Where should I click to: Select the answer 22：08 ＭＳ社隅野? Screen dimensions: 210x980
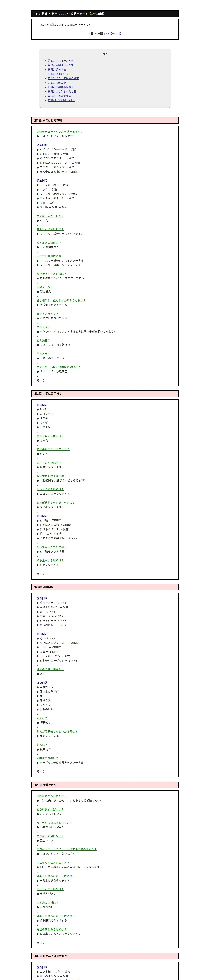(x=55, y=345)
